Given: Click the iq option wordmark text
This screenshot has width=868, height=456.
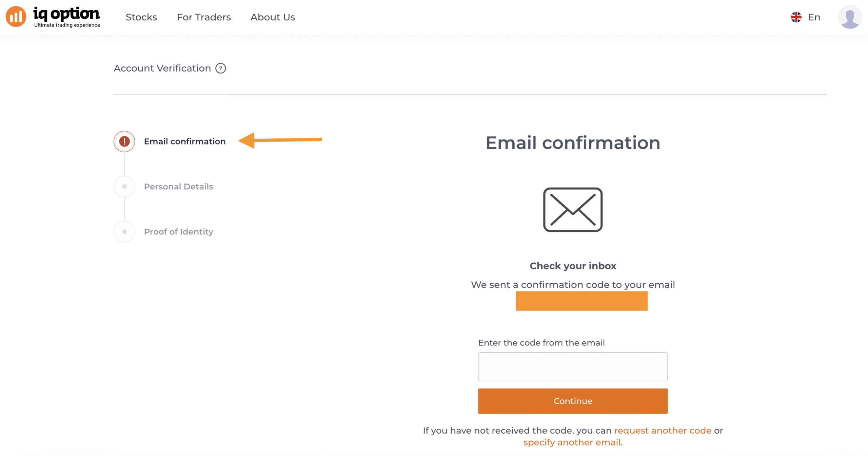Looking at the screenshot, I should [x=66, y=14].
